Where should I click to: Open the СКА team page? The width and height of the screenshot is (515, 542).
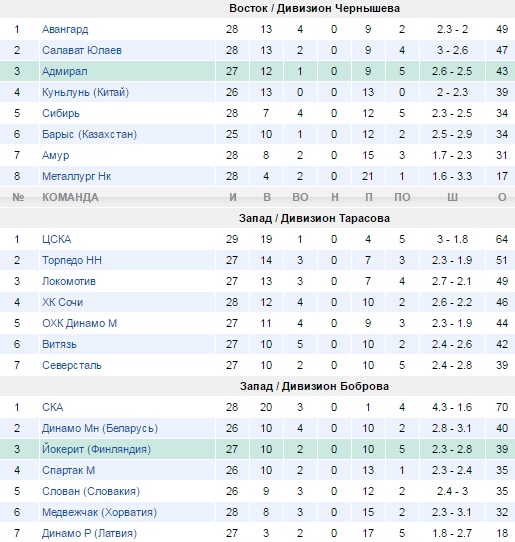coord(53,407)
